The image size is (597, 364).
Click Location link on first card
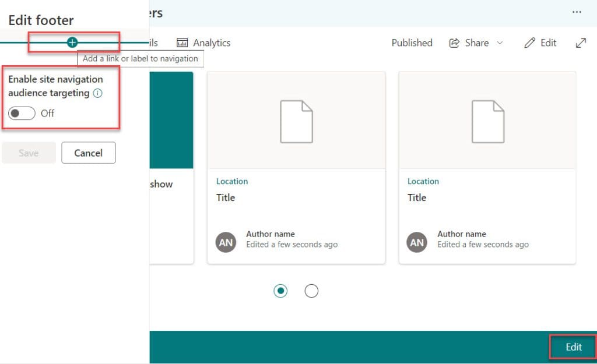[232, 182]
